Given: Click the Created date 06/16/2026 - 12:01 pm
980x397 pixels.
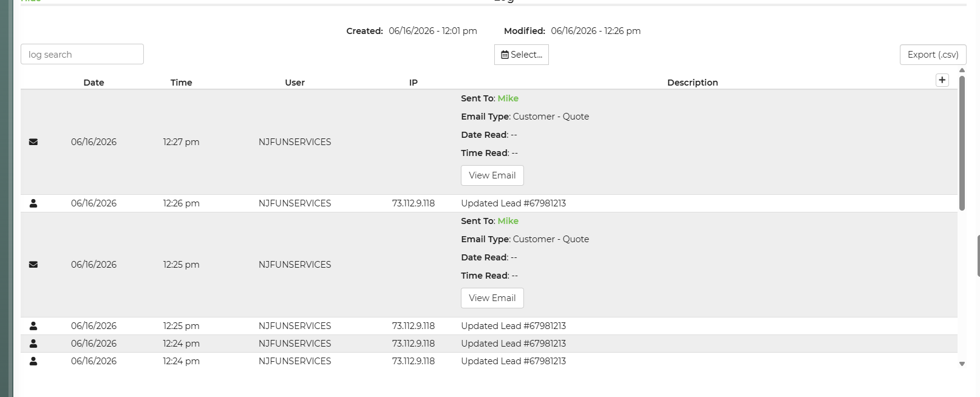Looking at the screenshot, I should point(433,31).
